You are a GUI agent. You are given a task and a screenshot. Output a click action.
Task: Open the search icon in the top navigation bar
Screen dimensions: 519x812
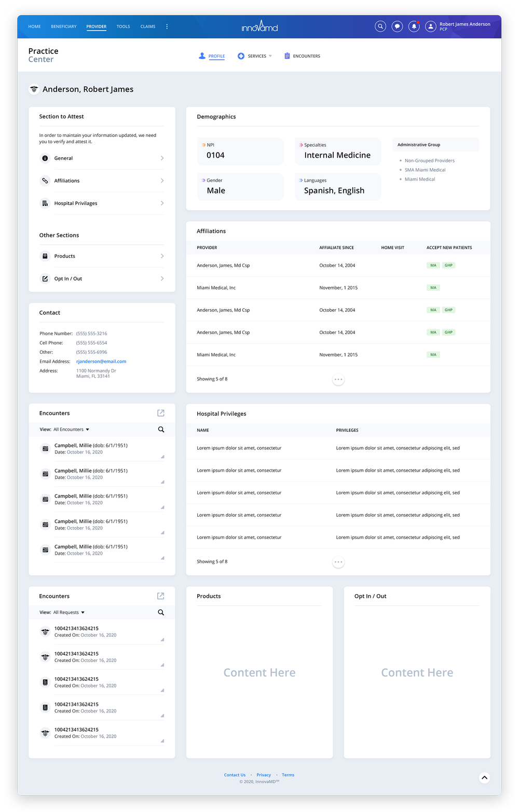[380, 26]
